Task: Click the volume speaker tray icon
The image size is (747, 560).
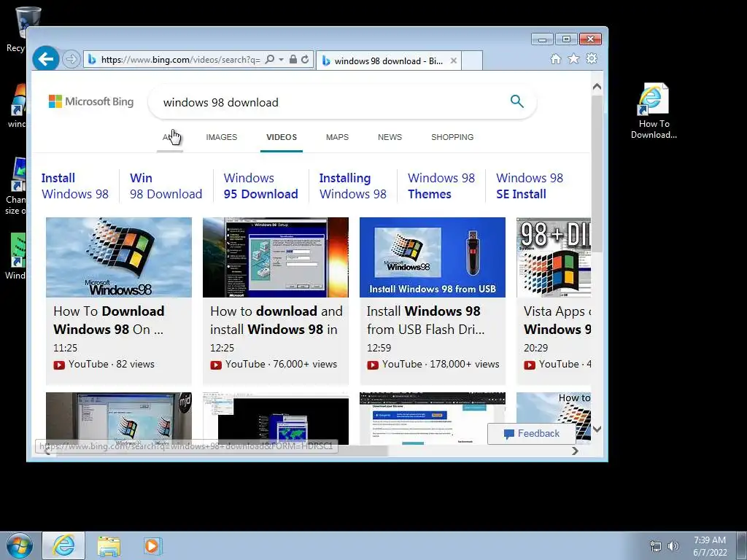Action: tap(673, 546)
